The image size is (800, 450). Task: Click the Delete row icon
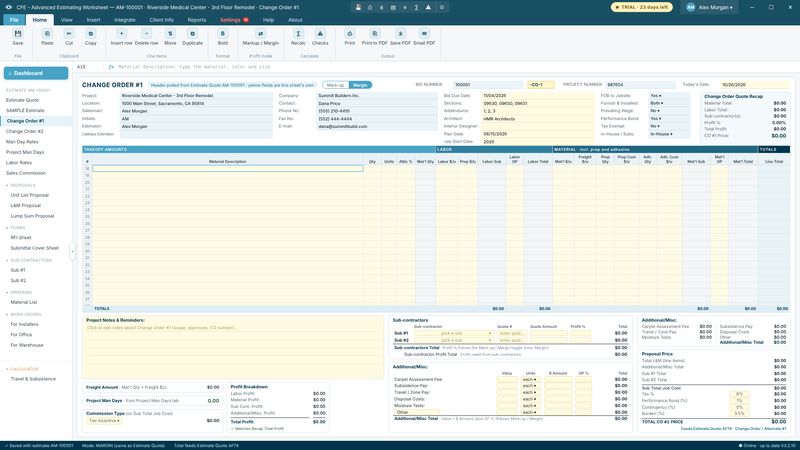(146, 34)
